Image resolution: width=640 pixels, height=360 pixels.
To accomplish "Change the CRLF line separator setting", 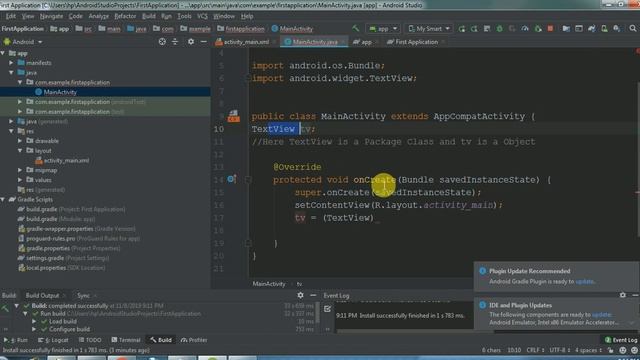I will (x=535, y=350).
